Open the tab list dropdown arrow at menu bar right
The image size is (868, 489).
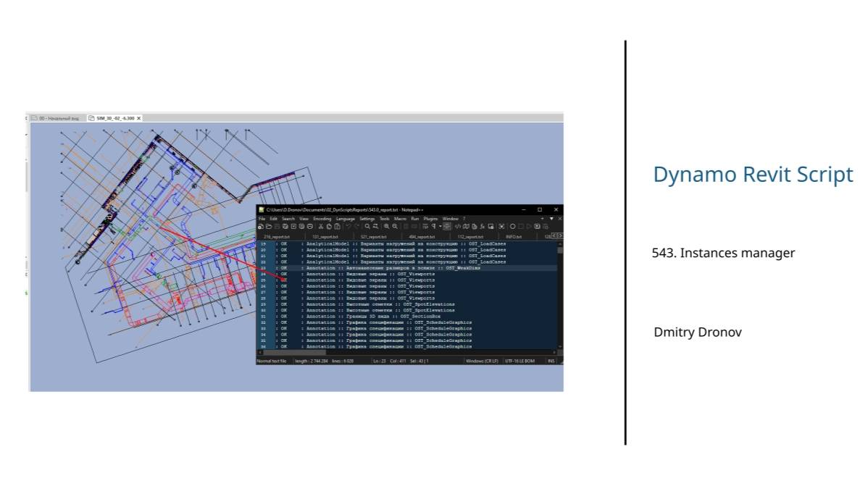pyautogui.click(x=551, y=219)
